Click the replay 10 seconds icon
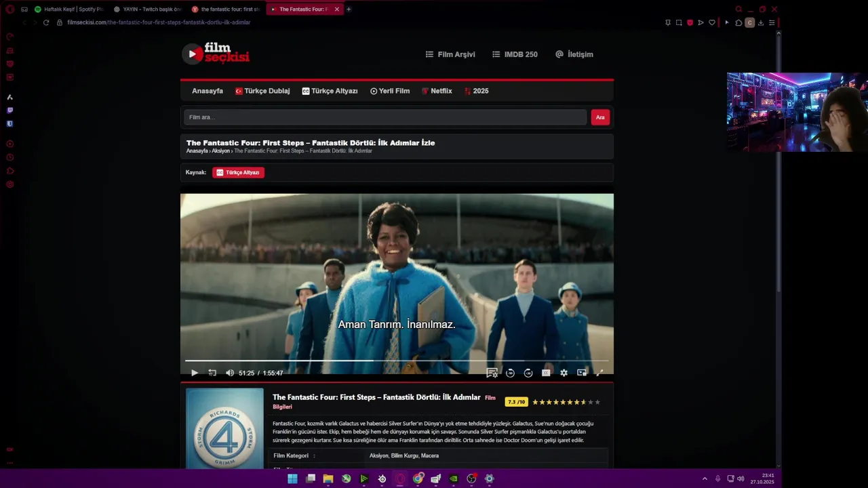 tap(212, 373)
